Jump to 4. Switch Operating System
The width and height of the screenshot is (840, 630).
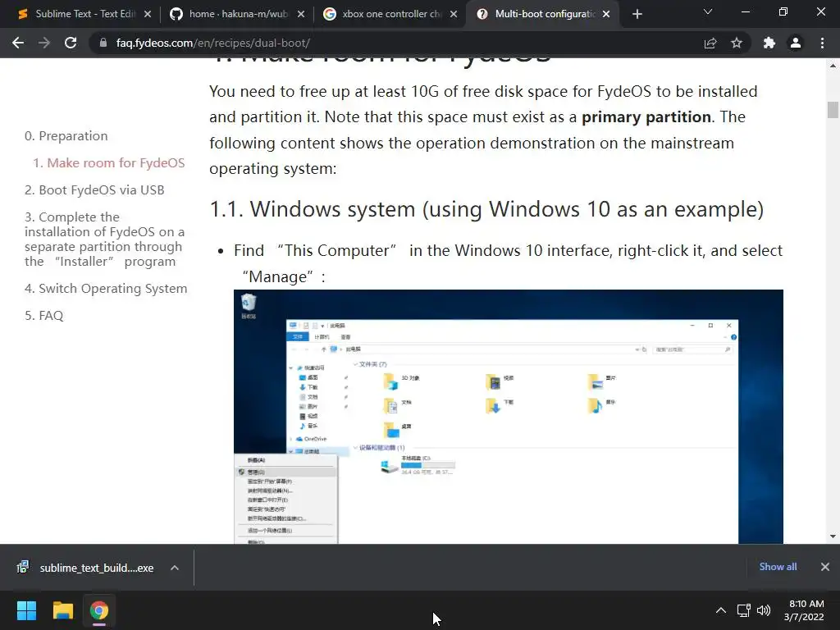pyautogui.click(x=106, y=288)
